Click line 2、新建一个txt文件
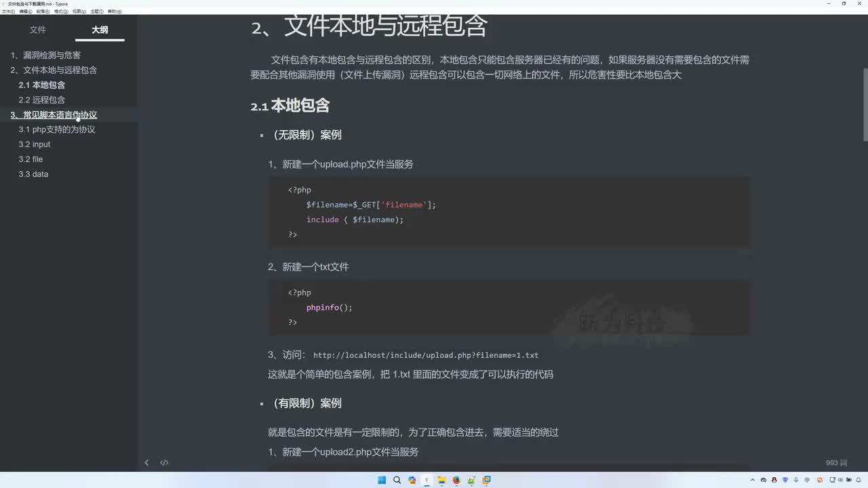 click(309, 267)
